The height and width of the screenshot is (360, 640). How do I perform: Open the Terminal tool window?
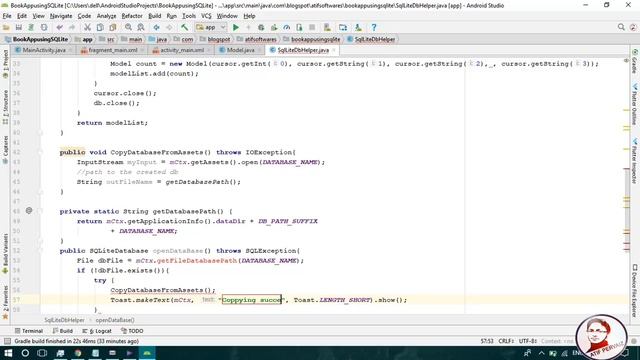(29, 331)
